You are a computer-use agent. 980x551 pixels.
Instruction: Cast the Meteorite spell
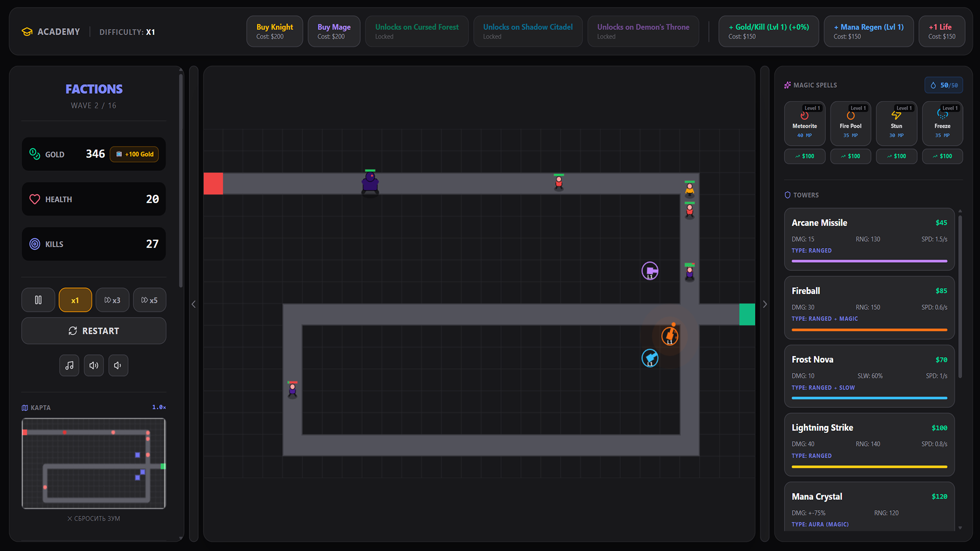[804, 123]
